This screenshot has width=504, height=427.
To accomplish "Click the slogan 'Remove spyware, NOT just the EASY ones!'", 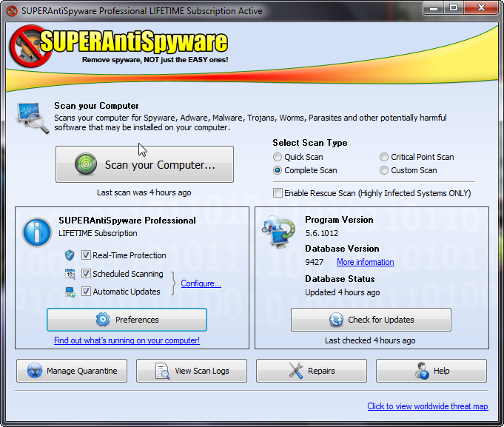I will (155, 60).
